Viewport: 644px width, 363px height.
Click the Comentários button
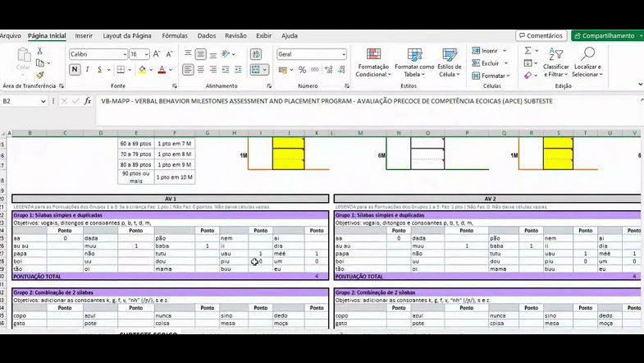click(541, 36)
